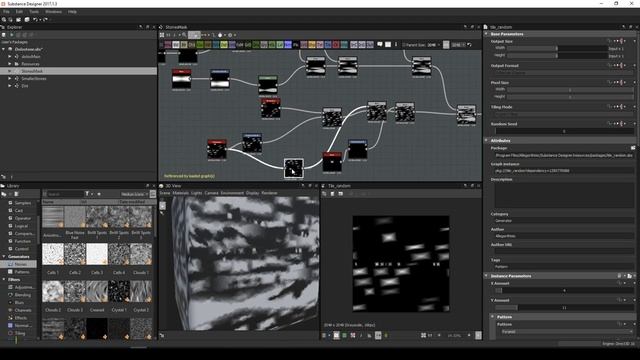Toggle Output Format inheritance method button
640x360 pixels.
621,65
